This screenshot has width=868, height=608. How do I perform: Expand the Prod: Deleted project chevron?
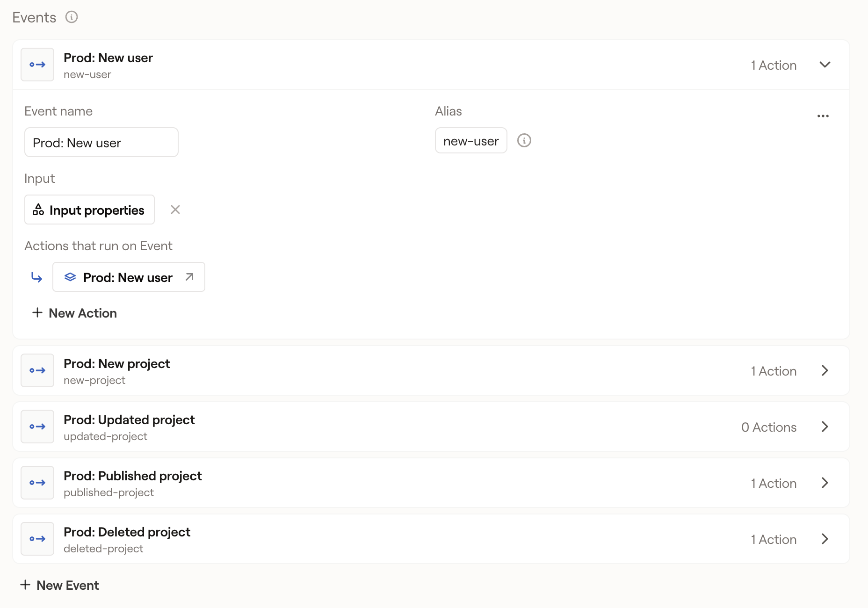tap(825, 539)
